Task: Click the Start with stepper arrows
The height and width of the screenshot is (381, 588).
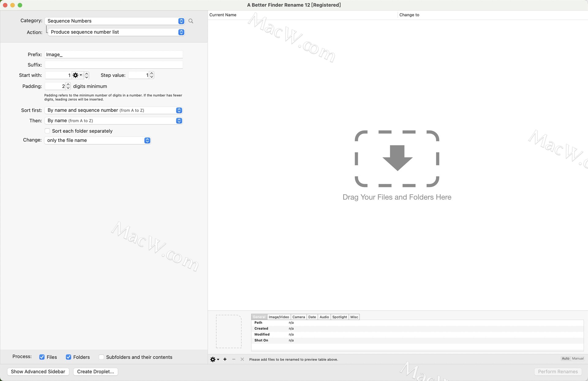Action: pos(87,75)
